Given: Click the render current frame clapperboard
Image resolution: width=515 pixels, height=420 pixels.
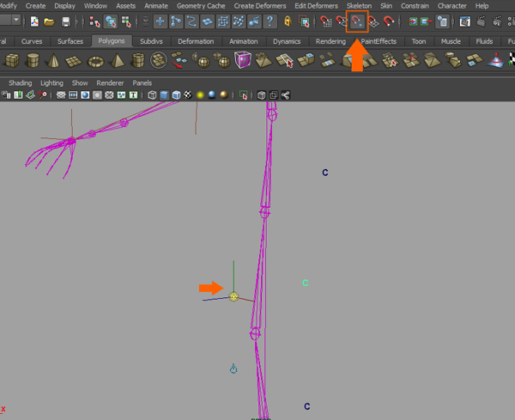Looking at the screenshot, I should click(482, 21).
